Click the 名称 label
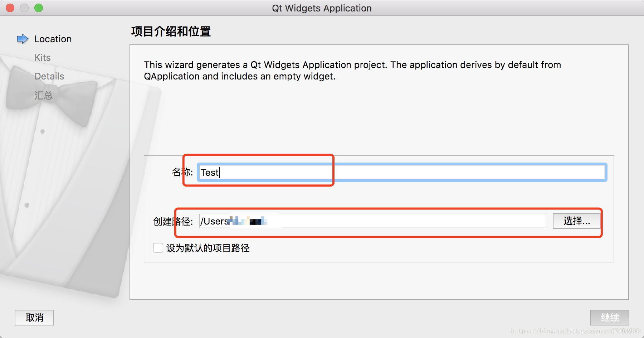The image size is (644, 338). [x=182, y=172]
